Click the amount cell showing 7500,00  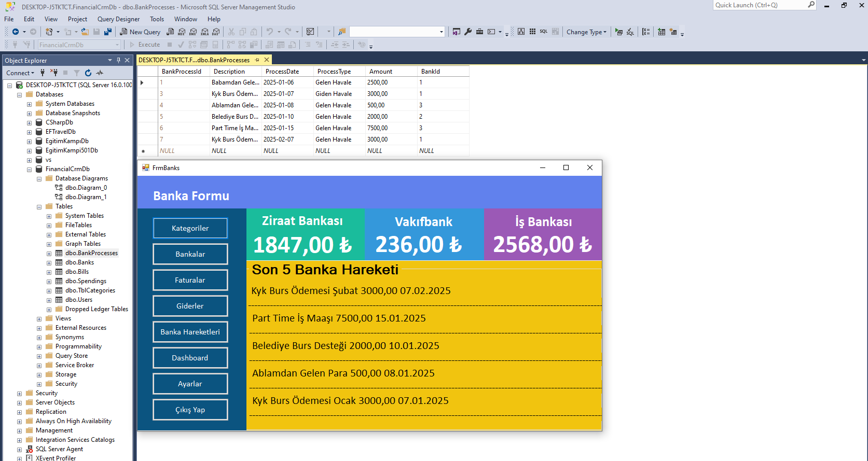coord(391,128)
